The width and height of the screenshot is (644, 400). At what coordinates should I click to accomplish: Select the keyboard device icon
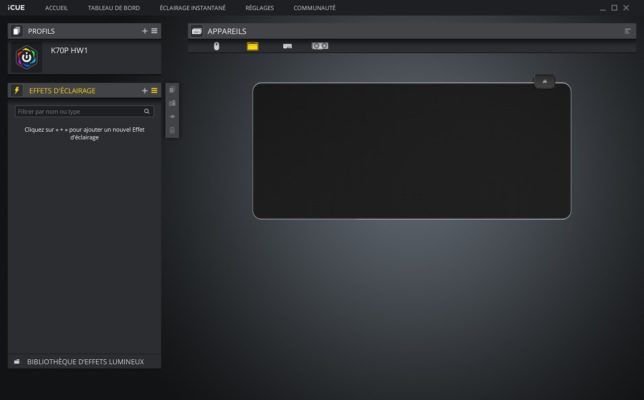point(288,46)
